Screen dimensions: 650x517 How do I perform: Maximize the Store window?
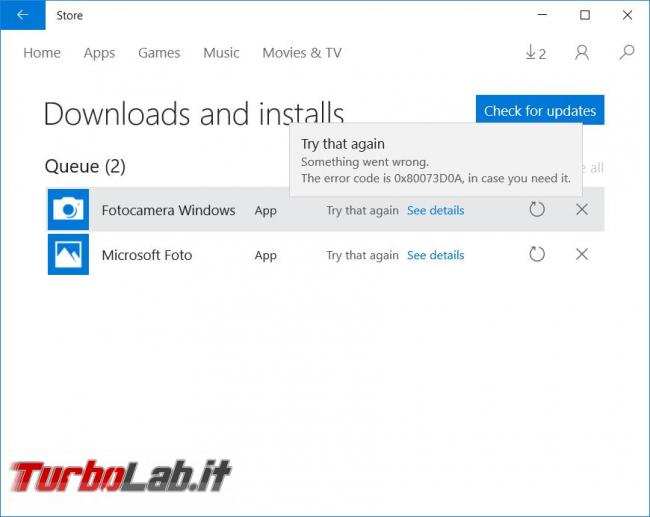(x=585, y=15)
